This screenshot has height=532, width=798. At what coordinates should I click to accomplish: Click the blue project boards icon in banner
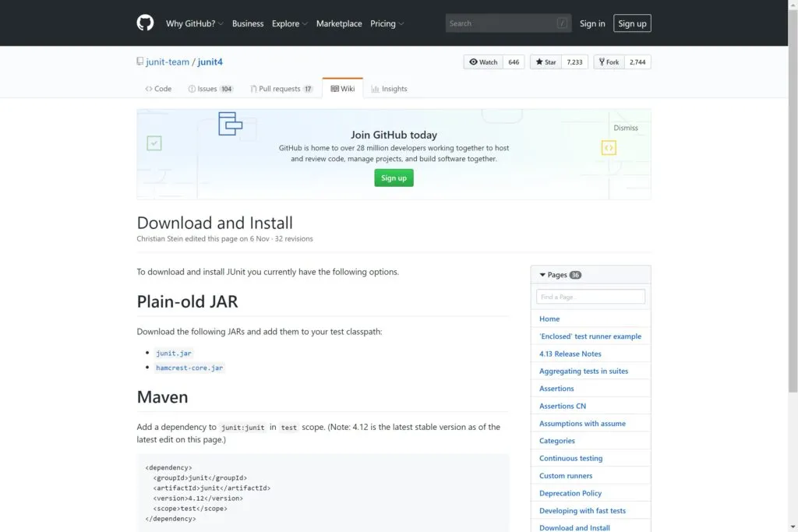coord(230,124)
